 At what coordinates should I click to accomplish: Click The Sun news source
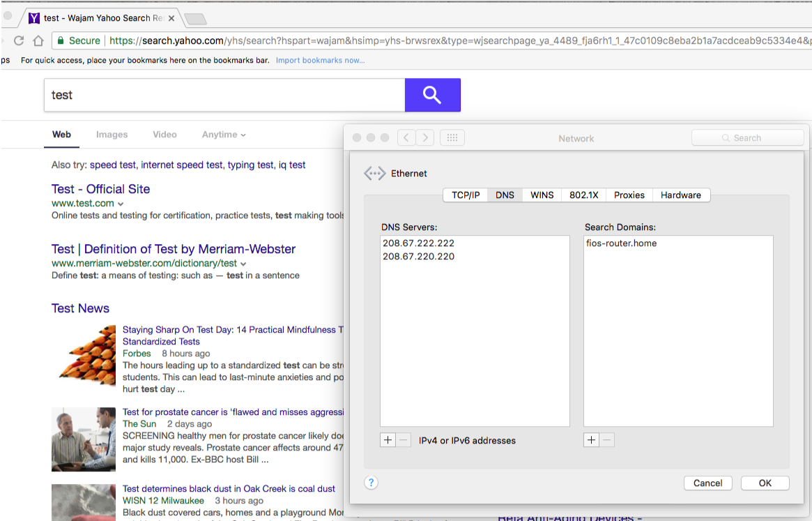click(x=139, y=423)
